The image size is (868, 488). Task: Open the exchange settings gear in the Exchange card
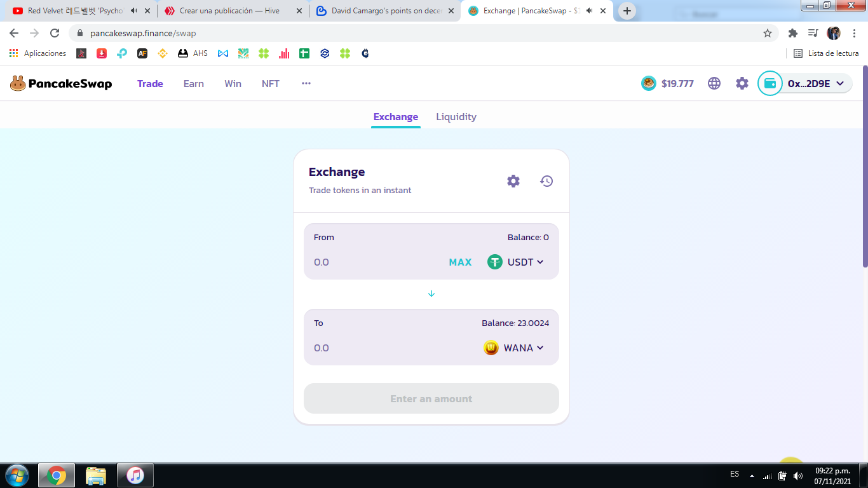(513, 181)
